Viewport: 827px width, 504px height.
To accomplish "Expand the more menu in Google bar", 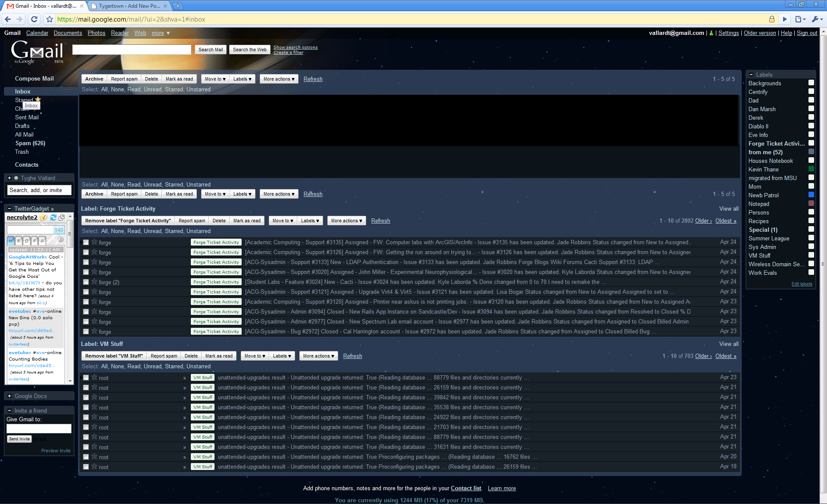I will 161,33.
